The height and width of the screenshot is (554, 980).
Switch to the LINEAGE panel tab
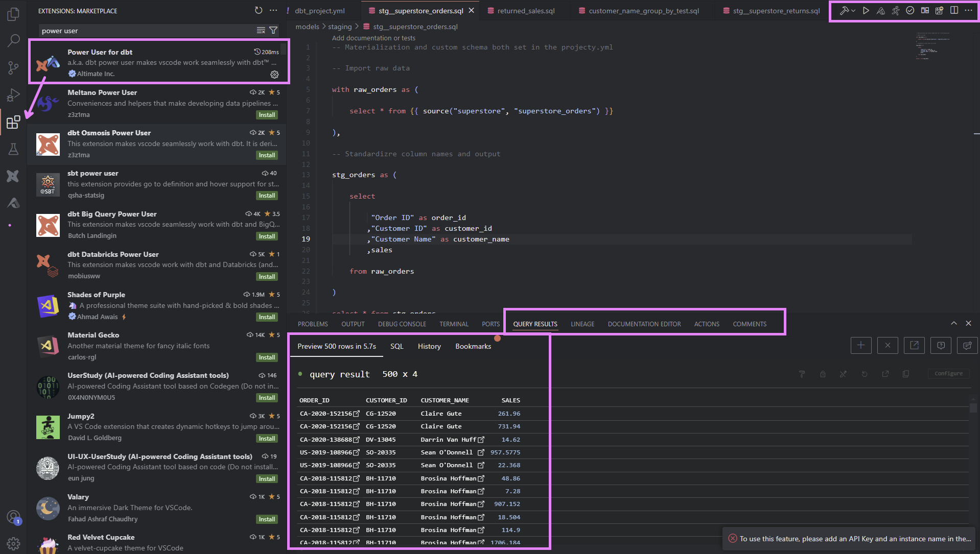[582, 324]
